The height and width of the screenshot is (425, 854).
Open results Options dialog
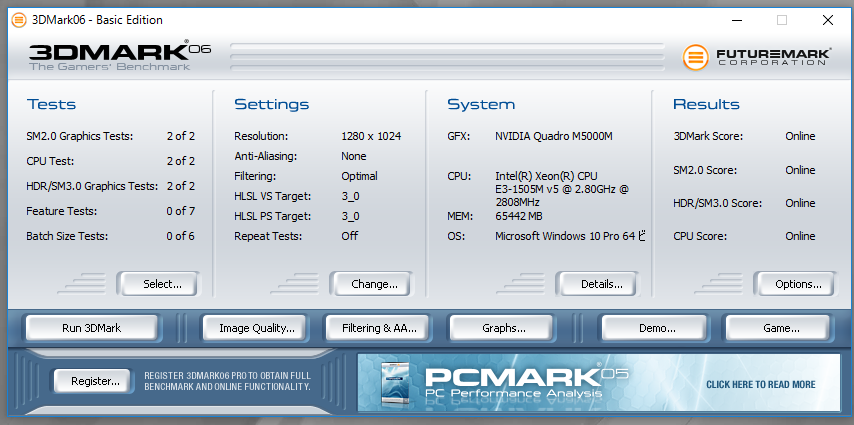click(x=795, y=284)
